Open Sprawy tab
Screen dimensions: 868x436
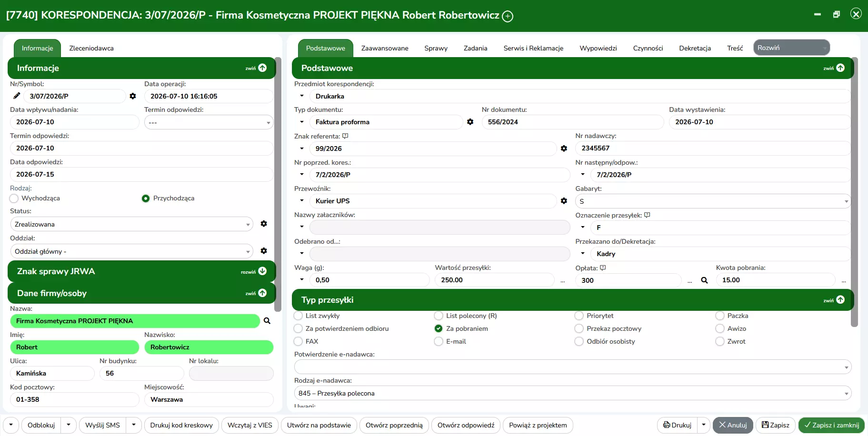[x=436, y=48]
